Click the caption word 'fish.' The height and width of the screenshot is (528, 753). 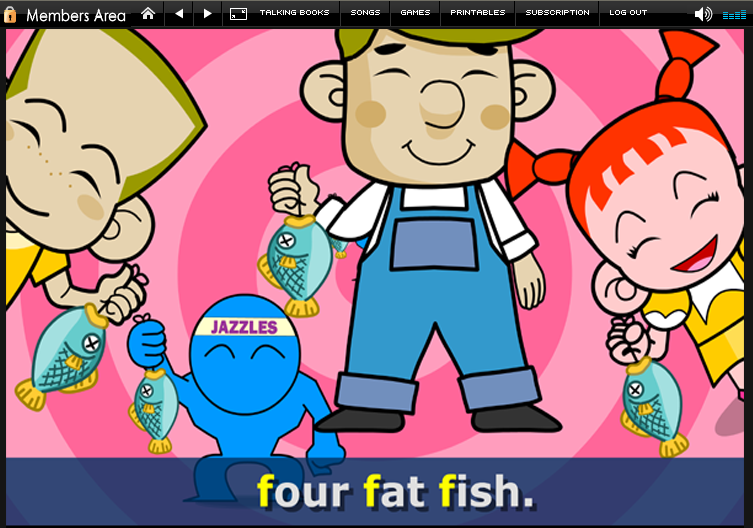(486, 491)
